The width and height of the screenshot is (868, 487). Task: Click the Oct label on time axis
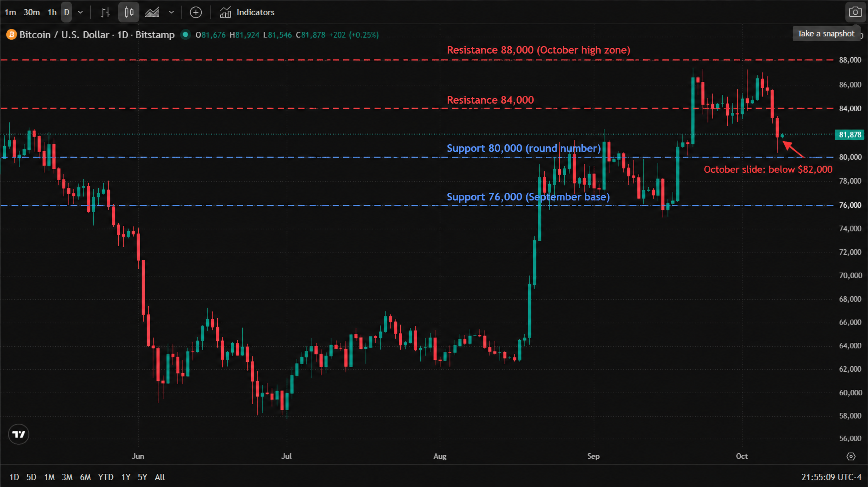click(x=742, y=456)
